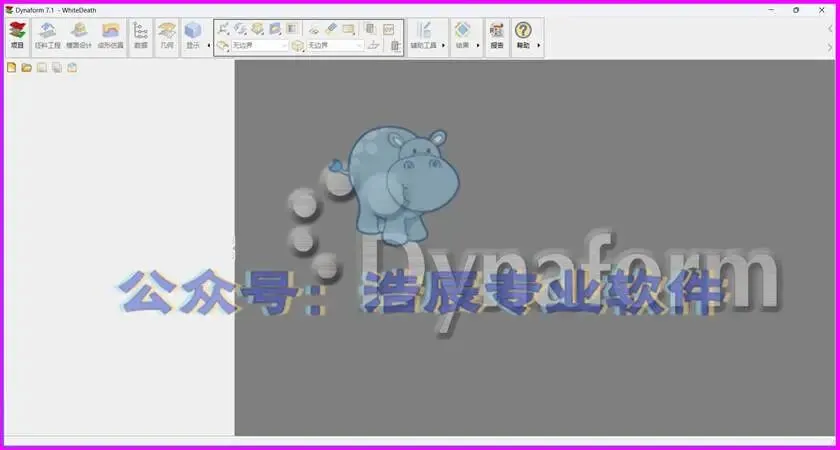Open the 无边界 dropdown beside the cube icon

click(x=335, y=46)
